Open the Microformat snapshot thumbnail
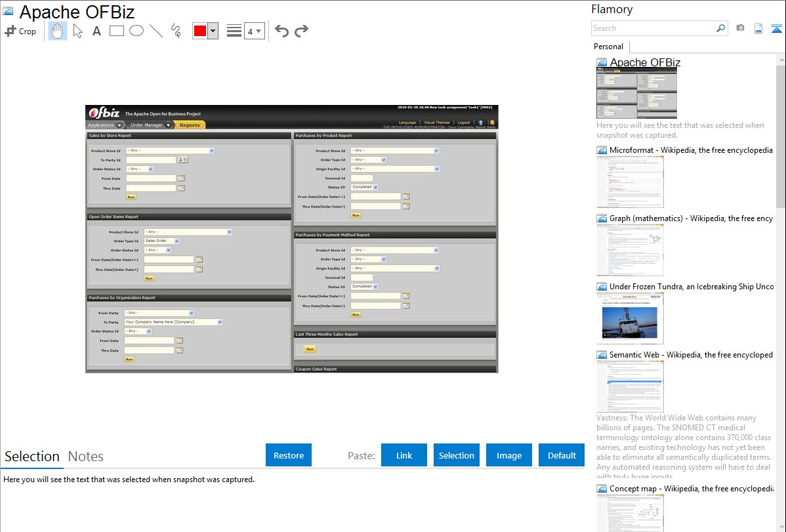786x532 pixels. [x=630, y=182]
